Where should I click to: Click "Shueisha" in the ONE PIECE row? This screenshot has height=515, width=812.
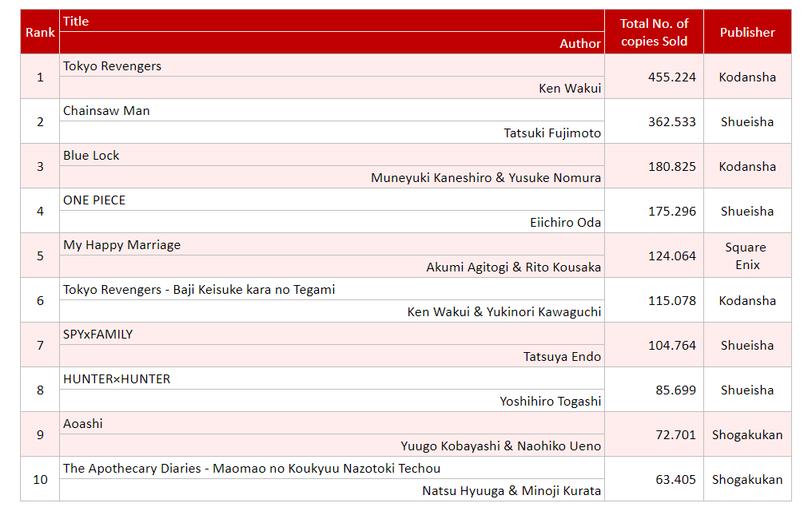coord(747,211)
